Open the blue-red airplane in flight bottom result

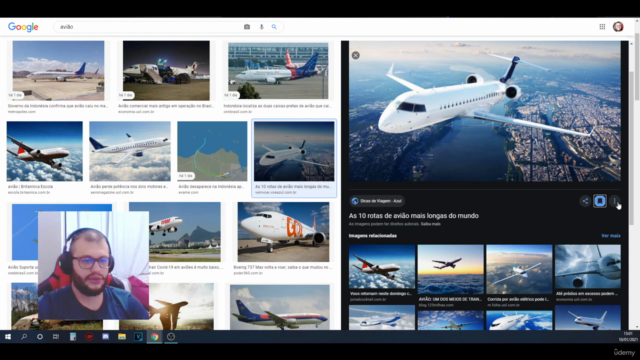pos(280,307)
